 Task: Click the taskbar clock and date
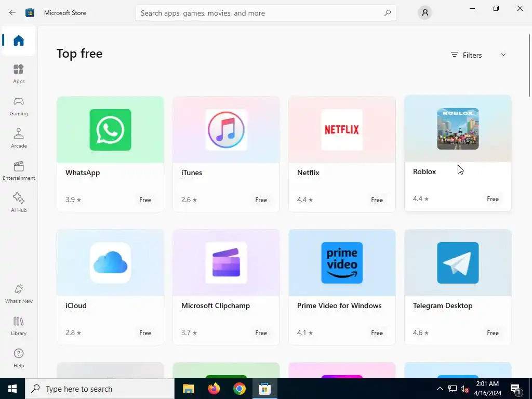click(x=487, y=389)
